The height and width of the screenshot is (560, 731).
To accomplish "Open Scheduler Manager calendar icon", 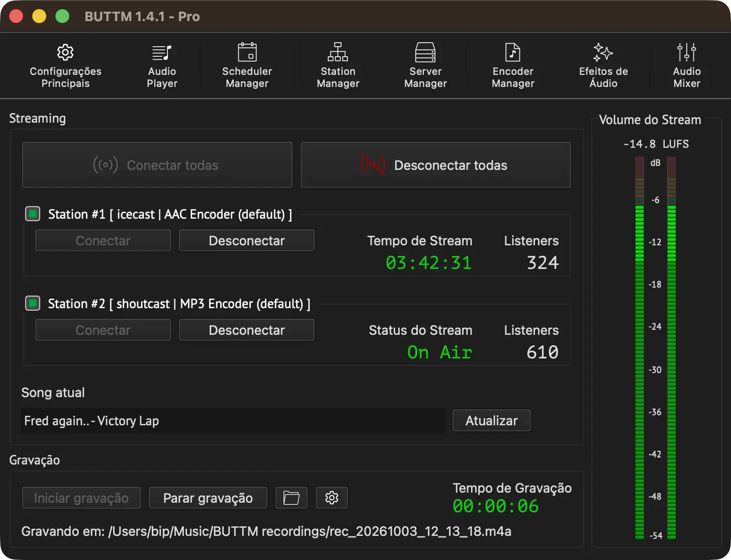I will point(247,52).
